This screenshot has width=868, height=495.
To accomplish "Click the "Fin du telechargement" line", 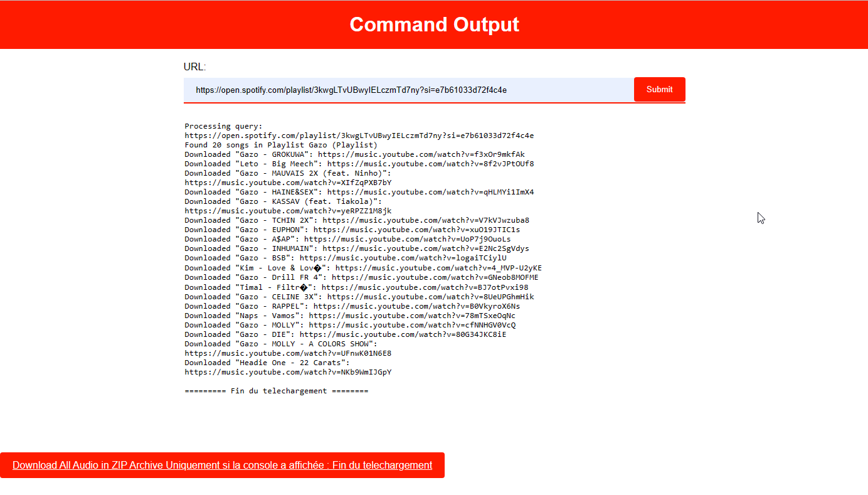I will pyautogui.click(x=277, y=391).
